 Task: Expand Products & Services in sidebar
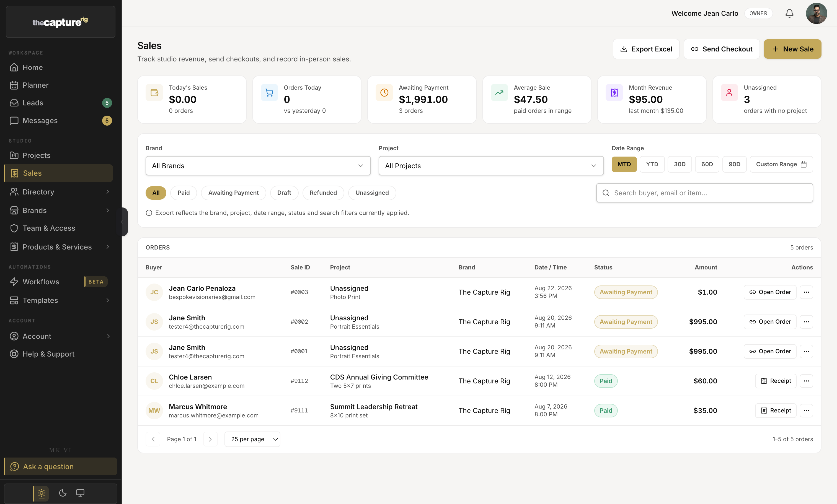tap(58, 247)
